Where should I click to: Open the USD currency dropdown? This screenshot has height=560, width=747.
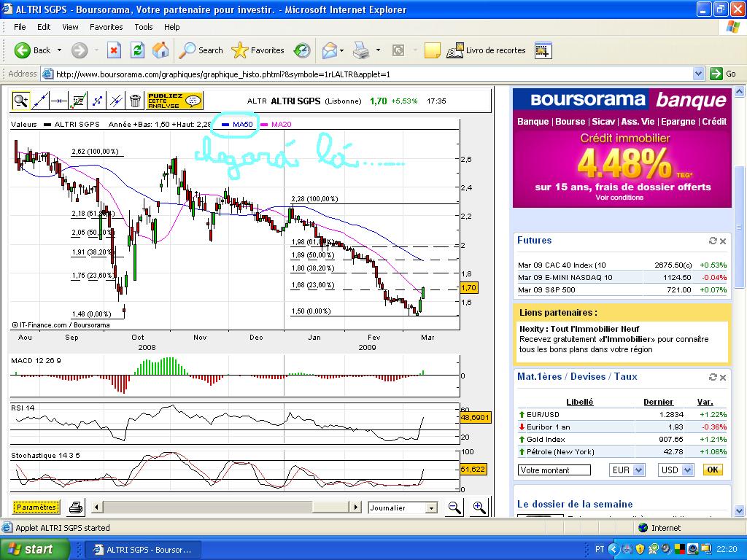pos(687,470)
